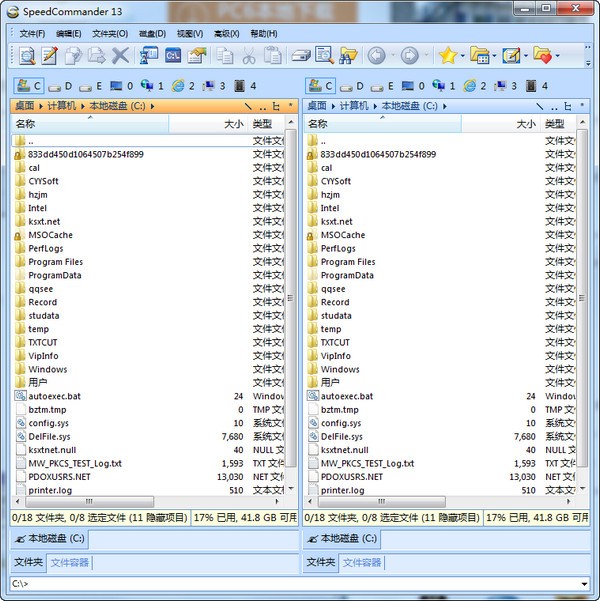
Task: Sort right panel by 类型 column header
Action: click(558, 124)
